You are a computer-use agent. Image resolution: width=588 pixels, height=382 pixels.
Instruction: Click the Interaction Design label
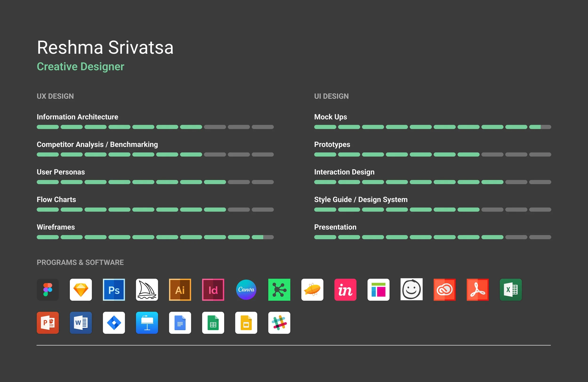[344, 172]
